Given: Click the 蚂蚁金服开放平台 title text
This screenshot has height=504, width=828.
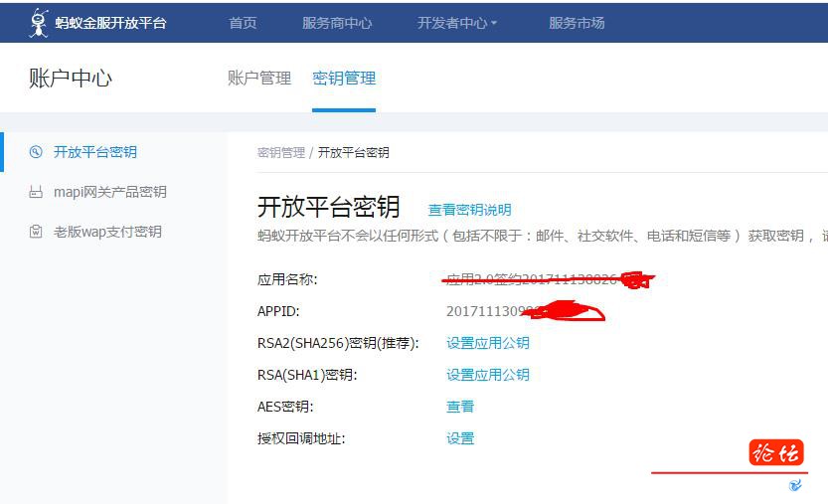Looking at the screenshot, I should click(111, 23).
